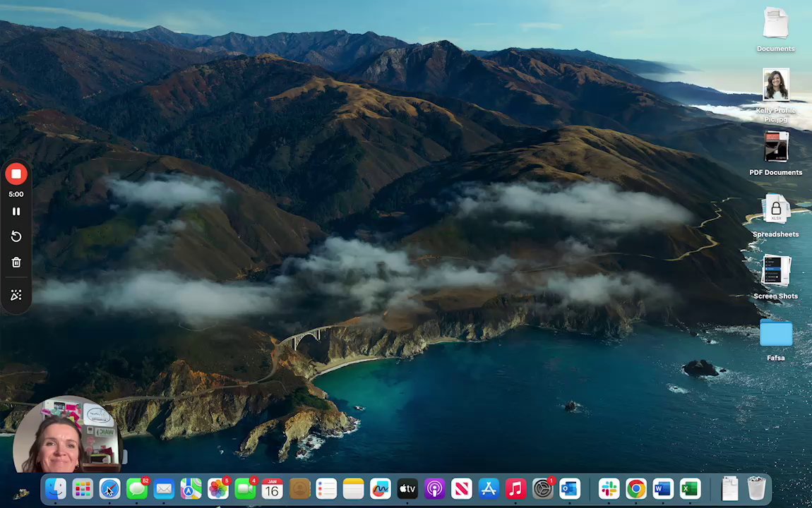The width and height of the screenshot is (812, 508).
Task: Select the Fafsa folder
Action: coord(776,339)
